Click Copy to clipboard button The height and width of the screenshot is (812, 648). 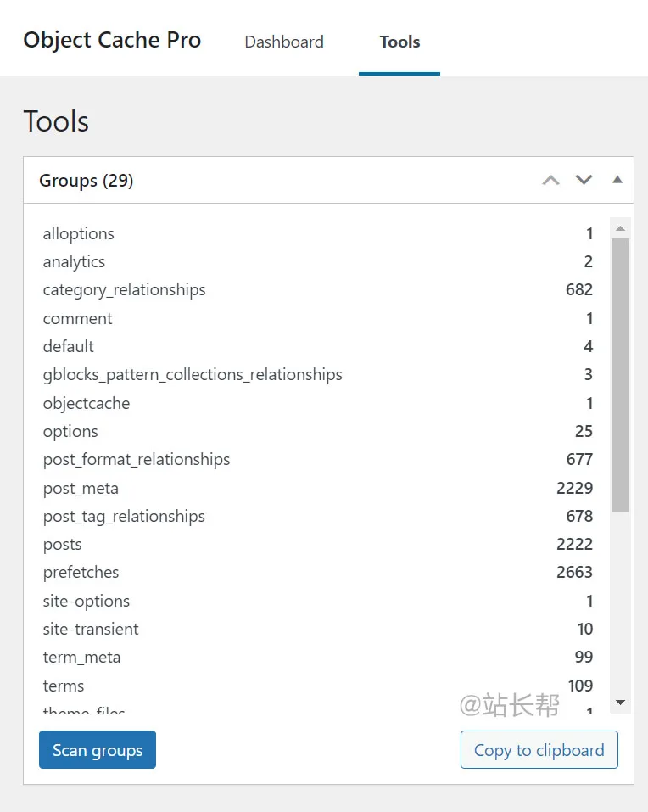pos(539,749)
